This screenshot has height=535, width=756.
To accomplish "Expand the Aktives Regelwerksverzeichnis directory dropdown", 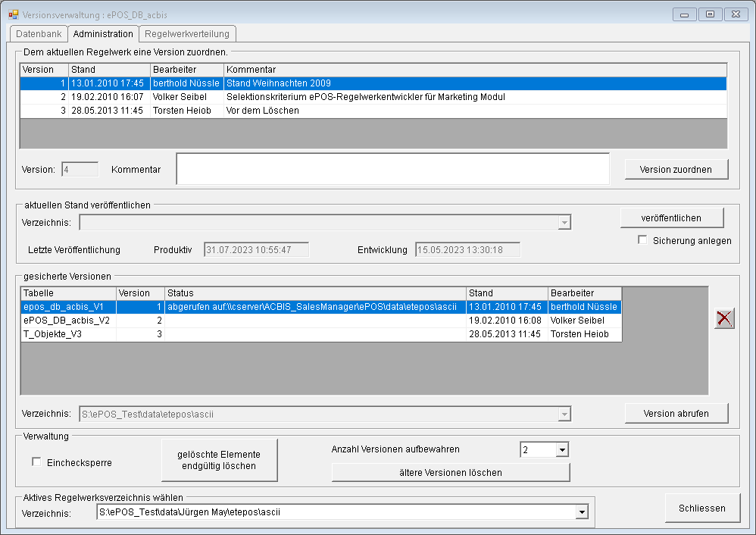I will click(x=581, y=513).
